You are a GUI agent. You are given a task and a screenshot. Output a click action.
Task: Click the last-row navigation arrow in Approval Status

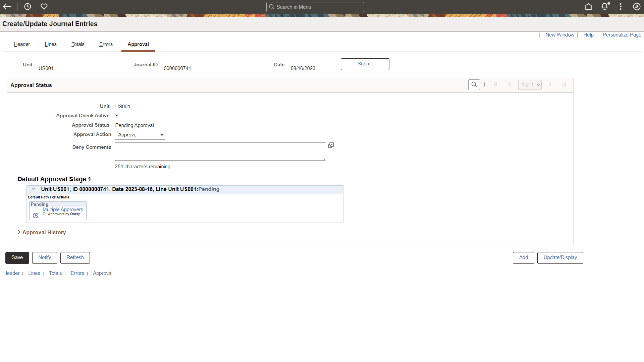tap(563, 84)
